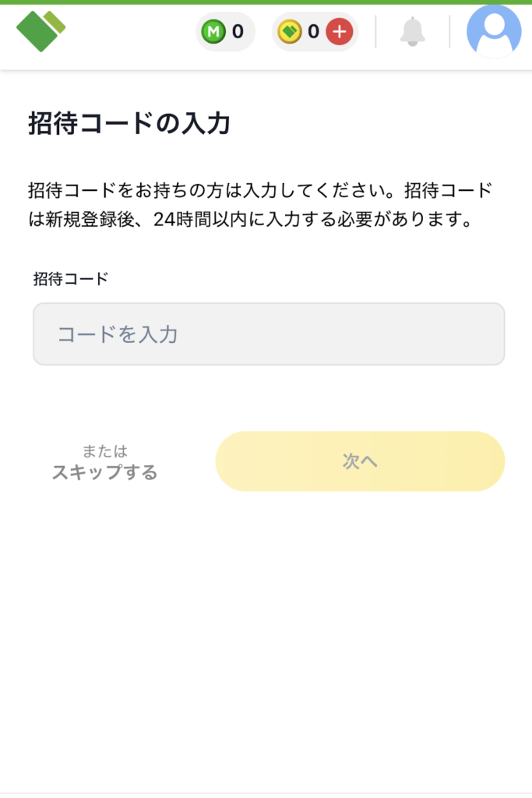This screenshot has height=798, width=532.
Task: Click the divider between bell and avatar
Action: pos(449,32)
